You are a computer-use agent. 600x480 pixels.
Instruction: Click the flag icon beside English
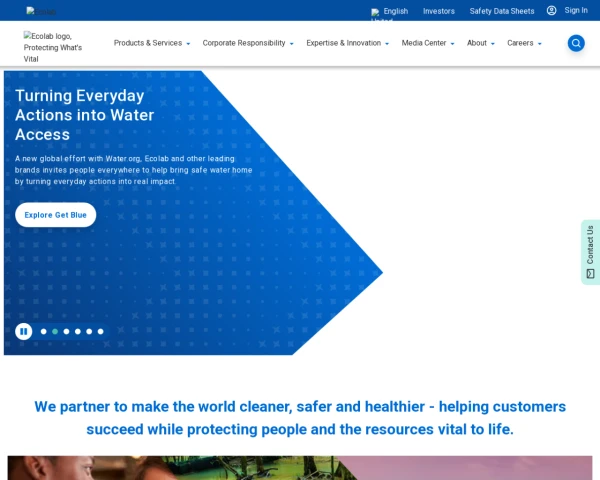click(375, 12)
